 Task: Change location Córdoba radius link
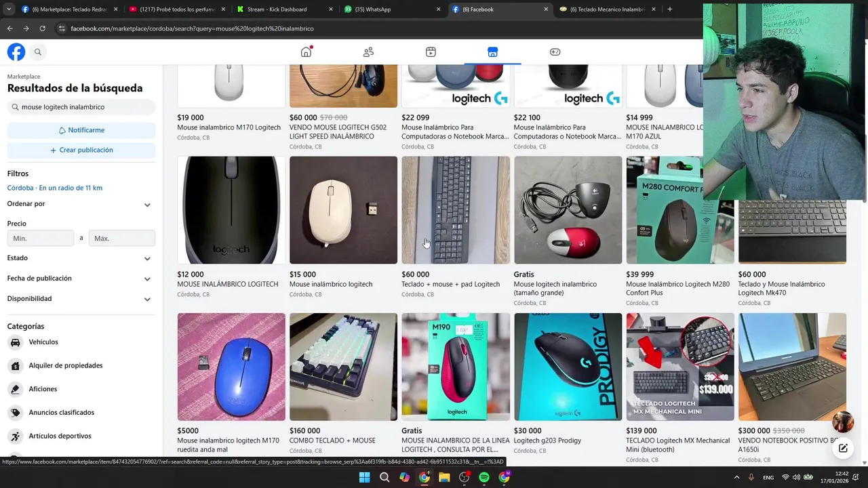pos(55,188)
